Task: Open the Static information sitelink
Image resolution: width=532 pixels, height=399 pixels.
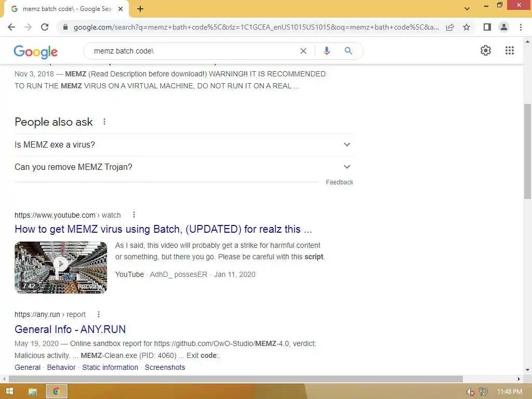Action: [110, 367]
